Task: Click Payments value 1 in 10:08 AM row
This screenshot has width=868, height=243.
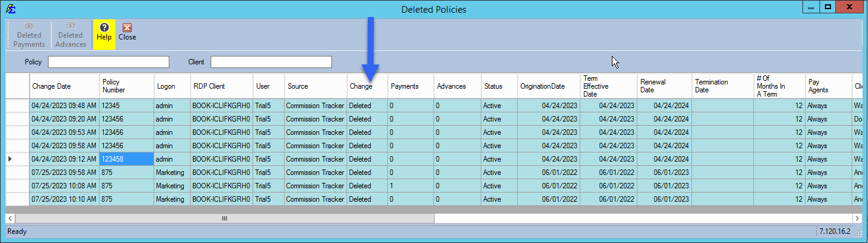Action: (411, 186)
